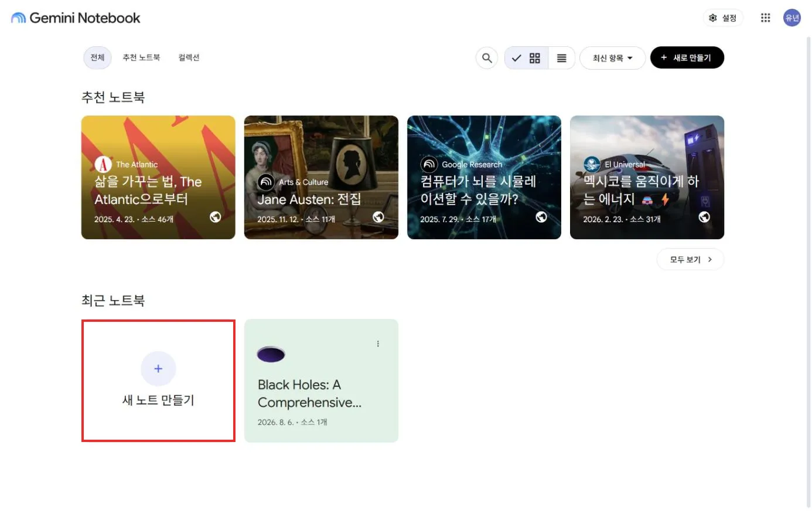This screenshot has height=520, width=812.
Task: Click the 2025. 7. 29. · 소스 17개 text
Action: [x=458, y=219]
